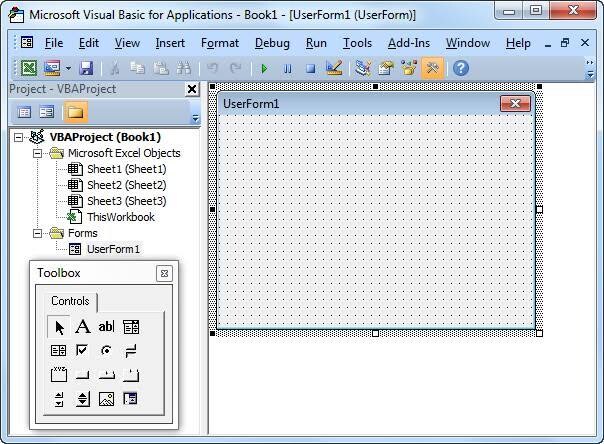Open the File menu
This screenshot has height=444, width=604.
point(54,43)
